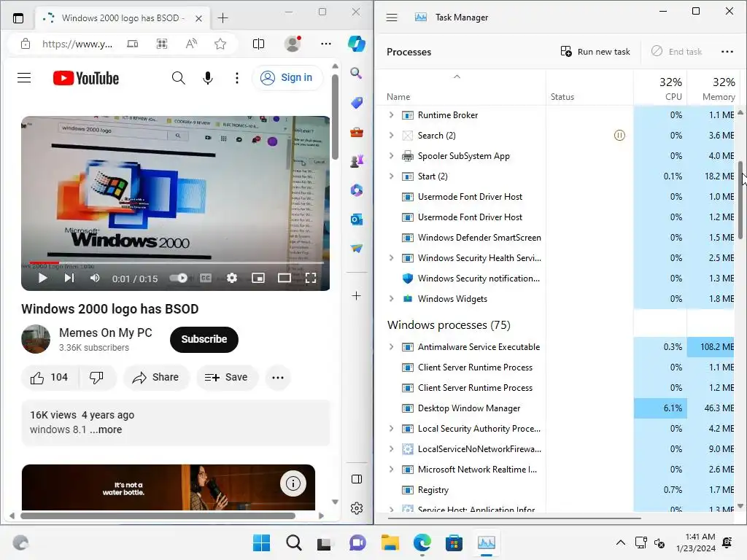747x560 pixels.
Task: Go to YouTube home logo
Action: [x=86, y=78]
